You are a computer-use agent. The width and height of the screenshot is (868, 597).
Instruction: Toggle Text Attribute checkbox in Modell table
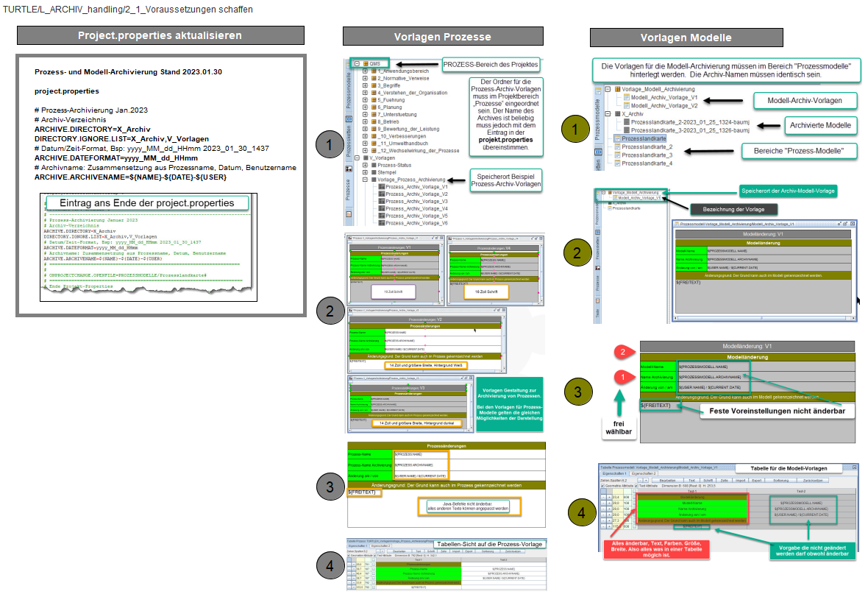click(636, 487)
